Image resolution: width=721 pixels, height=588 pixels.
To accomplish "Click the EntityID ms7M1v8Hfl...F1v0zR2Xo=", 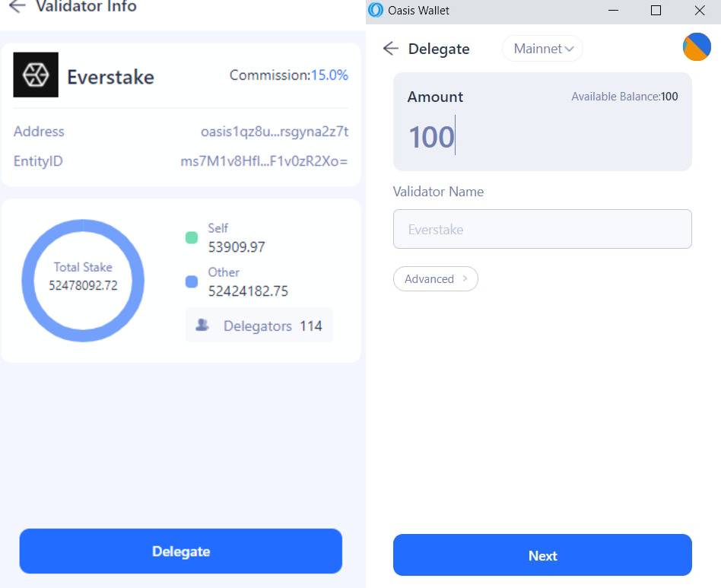I will coord(265,161).
